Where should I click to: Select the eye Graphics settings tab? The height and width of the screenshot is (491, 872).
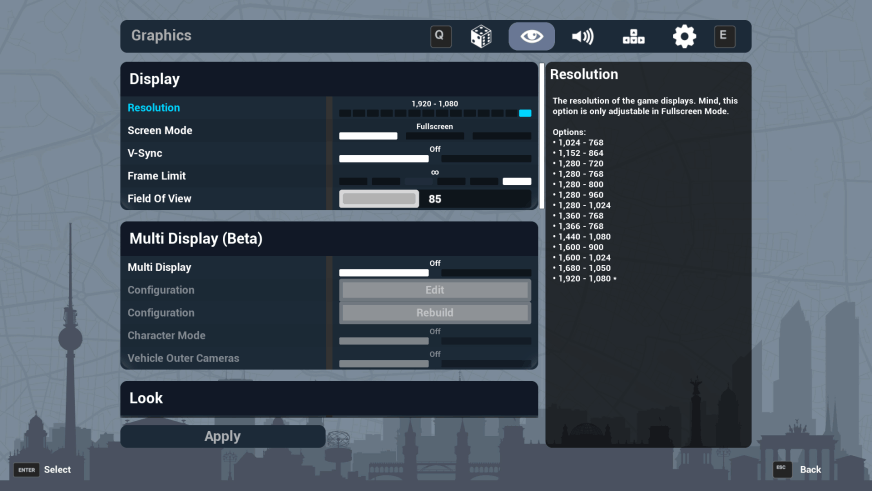click(532, 37)
